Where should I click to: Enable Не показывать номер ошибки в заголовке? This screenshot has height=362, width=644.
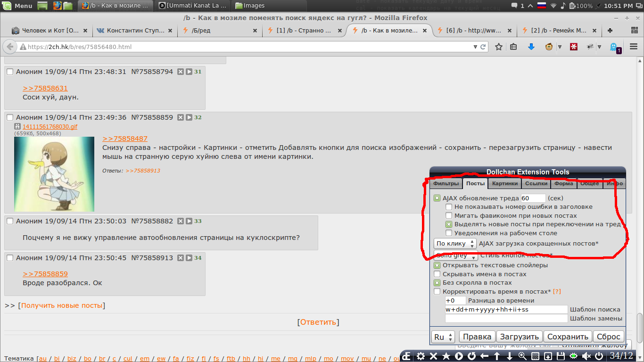point(449,206)
